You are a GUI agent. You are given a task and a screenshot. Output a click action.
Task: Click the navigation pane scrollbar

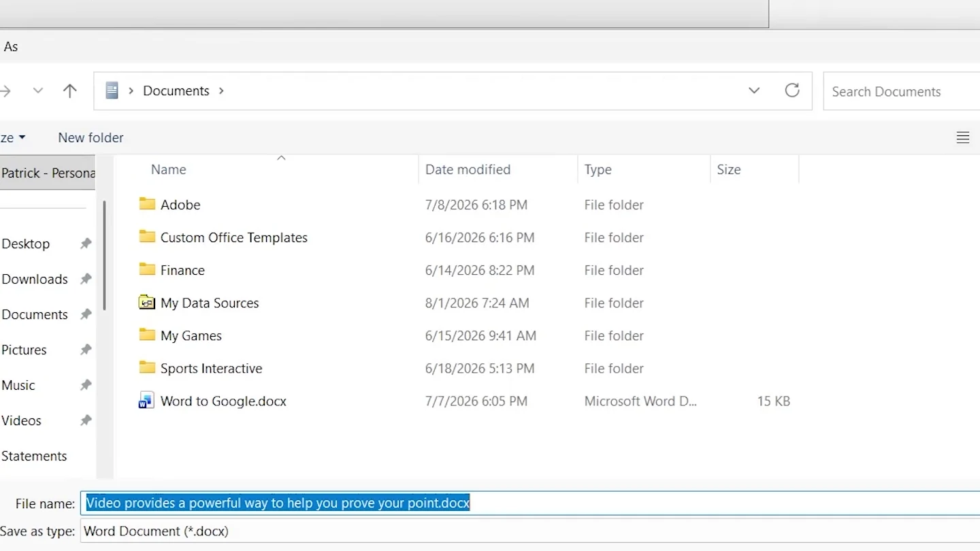pyautogui.click(x=104, y=255)
